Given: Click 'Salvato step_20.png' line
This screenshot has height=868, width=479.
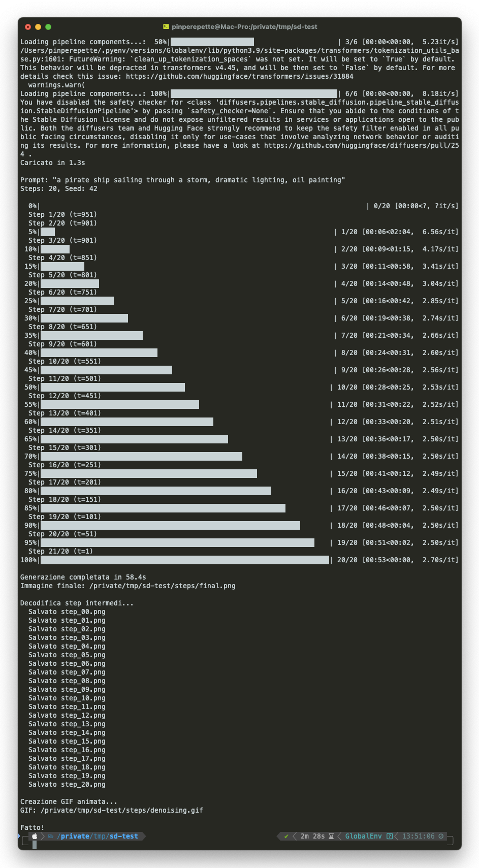Looking at the screenshot, I should point(67,784).
